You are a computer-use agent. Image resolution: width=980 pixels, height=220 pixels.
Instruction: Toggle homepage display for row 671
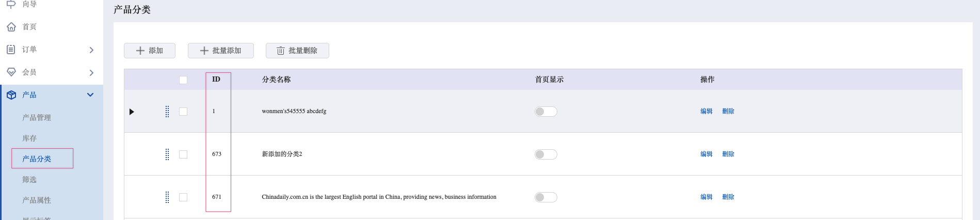(x=546, y=197)
